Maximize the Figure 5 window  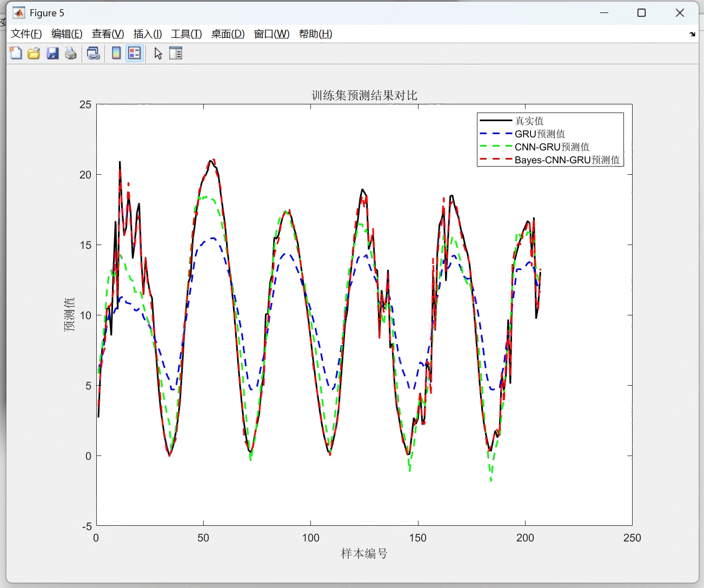(642, 12)
